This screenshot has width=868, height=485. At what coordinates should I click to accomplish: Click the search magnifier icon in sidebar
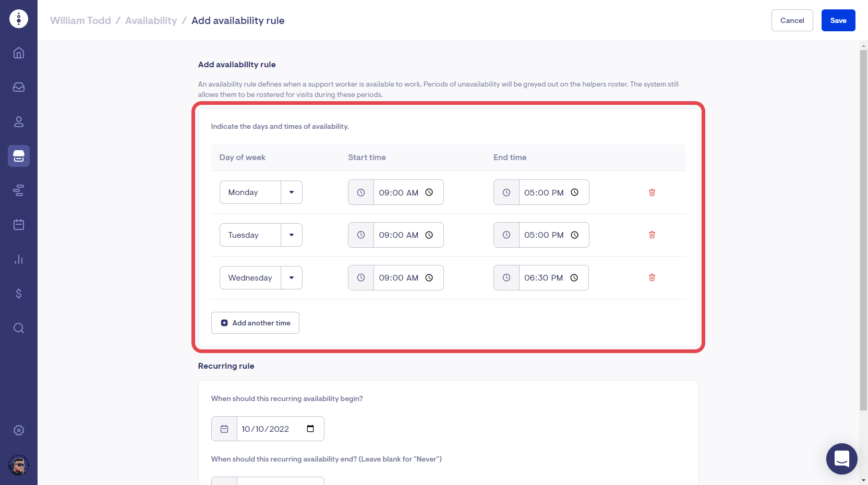[19, 328]
